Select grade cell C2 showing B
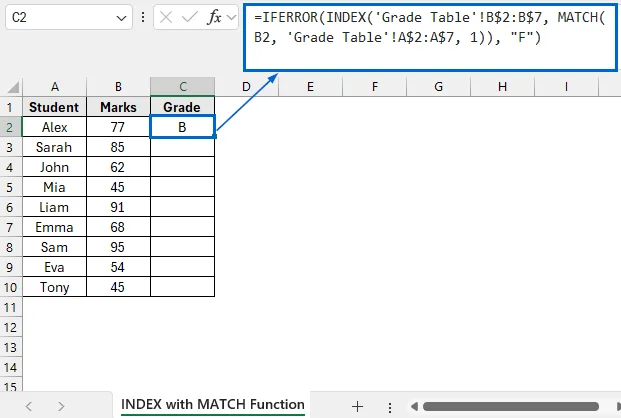The height and width of the screenshot is (418, 621). pos(183,127)
